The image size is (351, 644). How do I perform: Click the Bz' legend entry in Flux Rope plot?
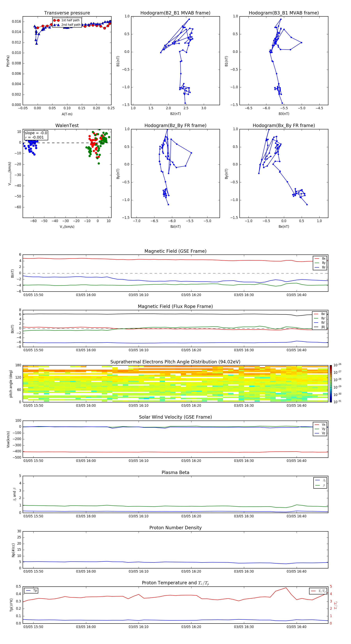[x=320, y=323]
